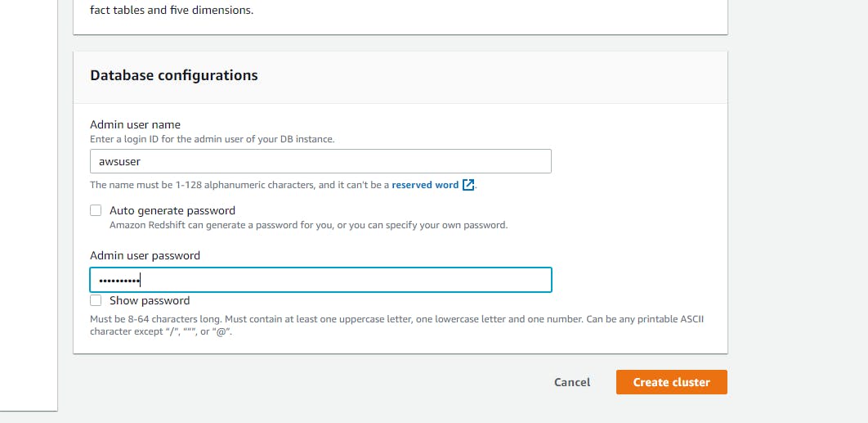Screen dimensions: 868x423
Task: Click the 'fact tables and five dimensions' text
Action: (x=171, y=11)
